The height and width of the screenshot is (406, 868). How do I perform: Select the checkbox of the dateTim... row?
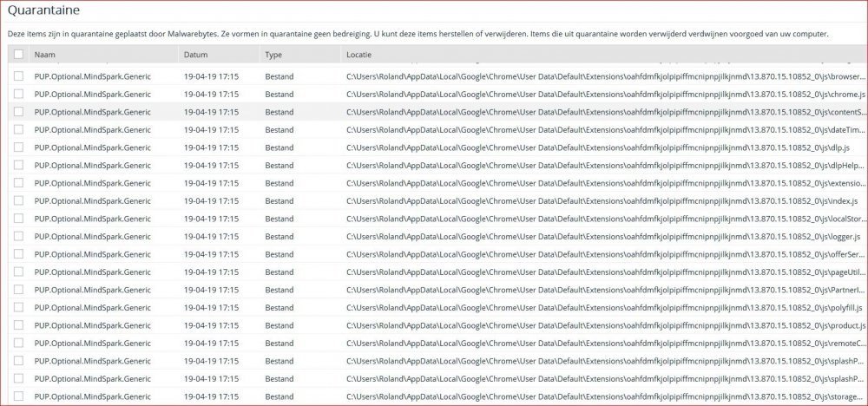pyautogui.click(x=19, y=129)
